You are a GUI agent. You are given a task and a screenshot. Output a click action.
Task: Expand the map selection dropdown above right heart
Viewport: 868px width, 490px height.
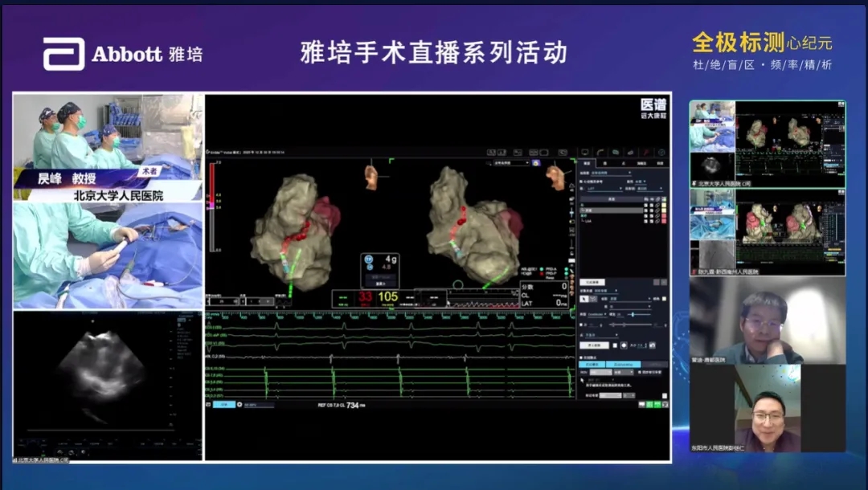click(x=511, y=162)
